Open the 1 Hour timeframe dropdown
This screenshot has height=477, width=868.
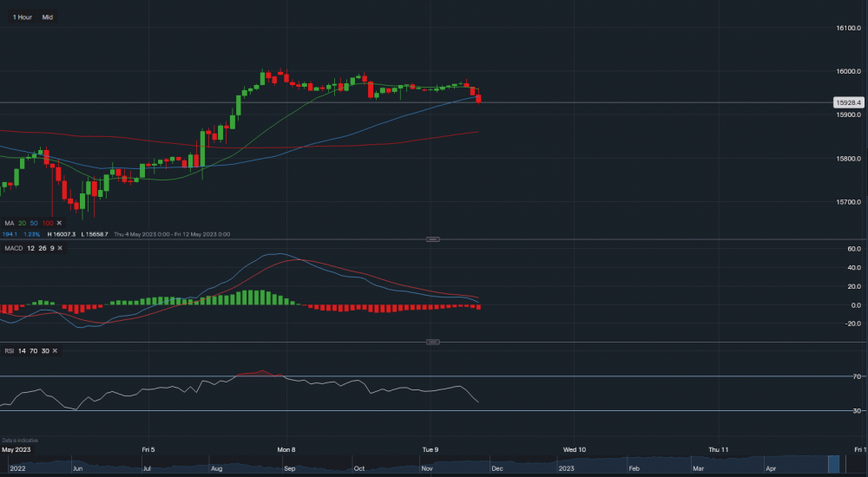tap(22, 16)
